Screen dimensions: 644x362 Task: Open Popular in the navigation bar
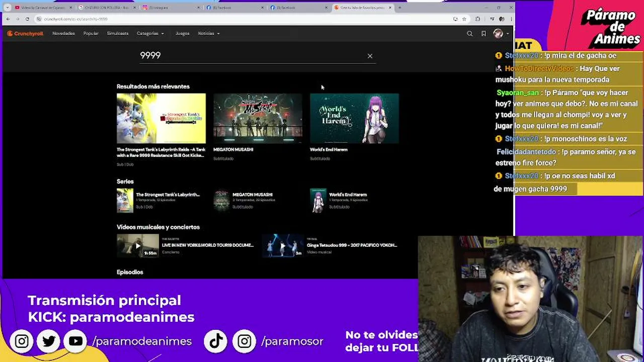[91, 34]
